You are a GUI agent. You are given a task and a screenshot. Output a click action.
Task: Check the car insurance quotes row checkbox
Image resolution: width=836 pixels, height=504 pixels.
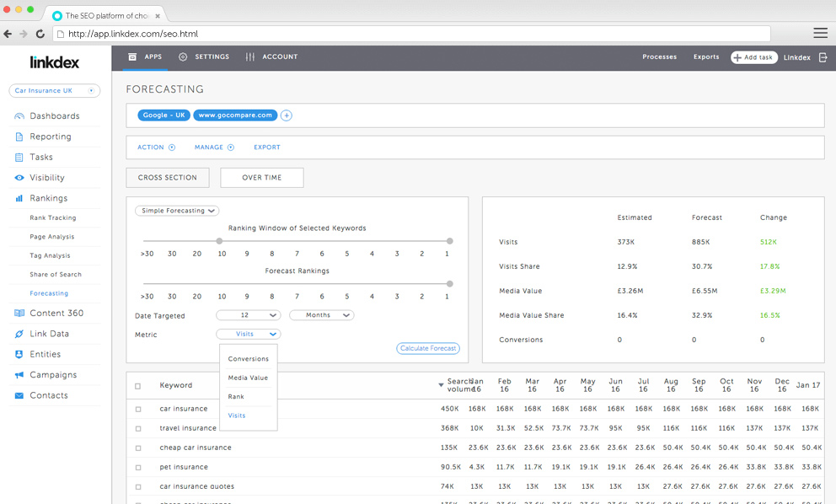138,486
